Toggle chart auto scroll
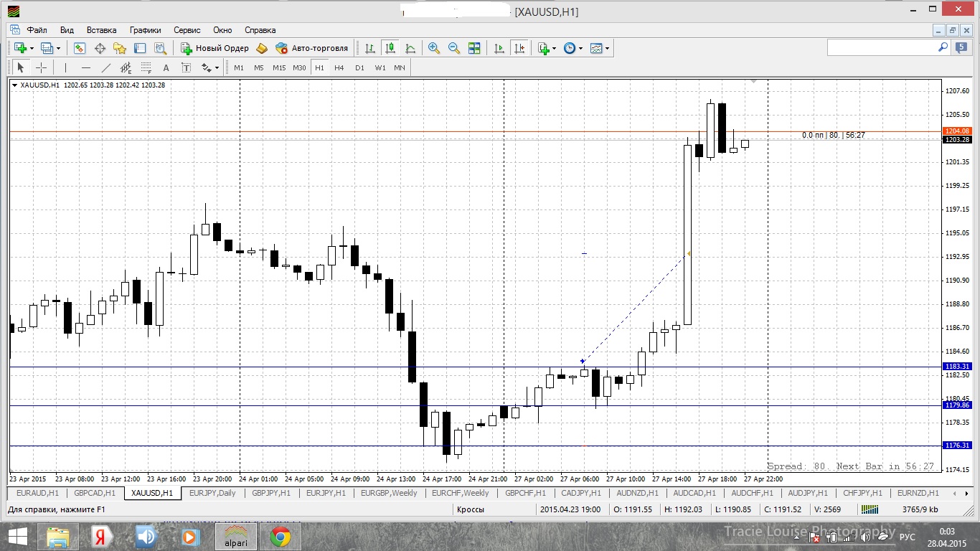Image resolution: width=980 pixels, height=551 pixels. click(x=499, y=48)
